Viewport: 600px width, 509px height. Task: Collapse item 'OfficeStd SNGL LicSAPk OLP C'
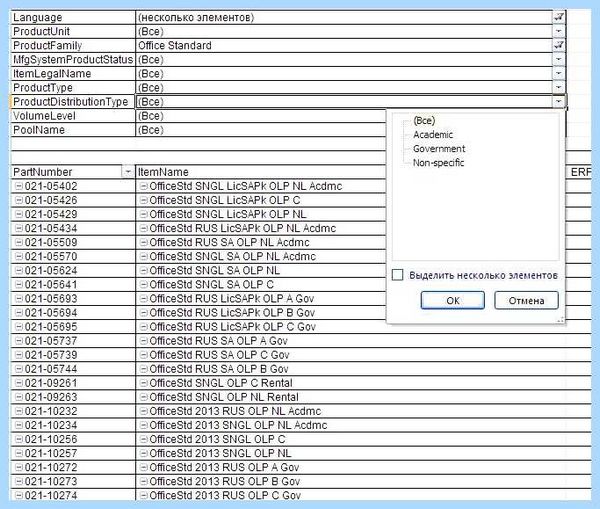[x=143, y=200]
